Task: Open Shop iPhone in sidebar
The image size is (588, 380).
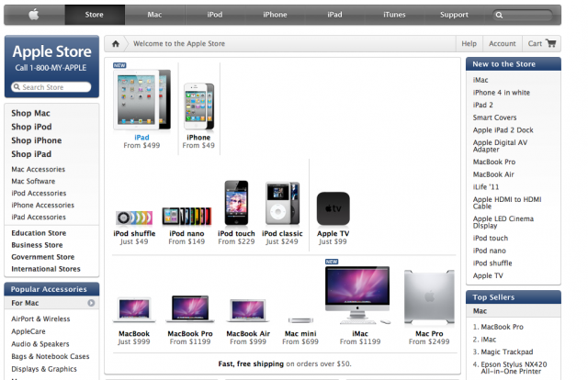Action: click(37, 140)
